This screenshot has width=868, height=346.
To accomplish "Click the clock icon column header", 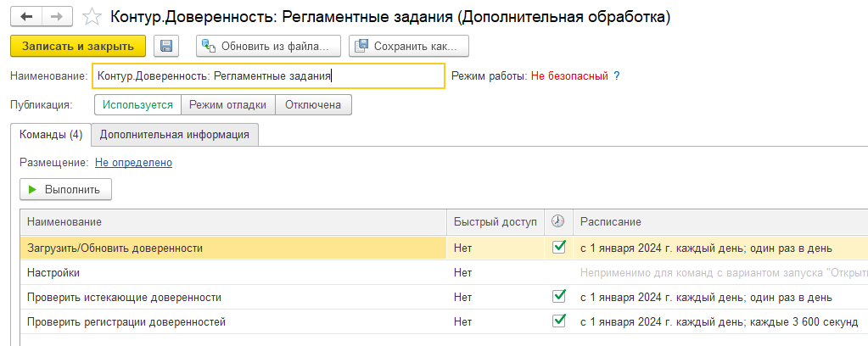I will tap(558, 221).
